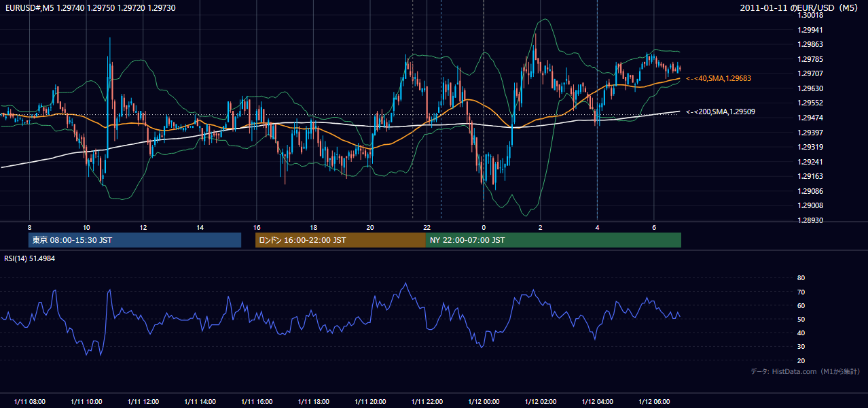Click the 200 SMA 1.29509 label
This screenshot has width=868, height=408.
tap(721, 112)
